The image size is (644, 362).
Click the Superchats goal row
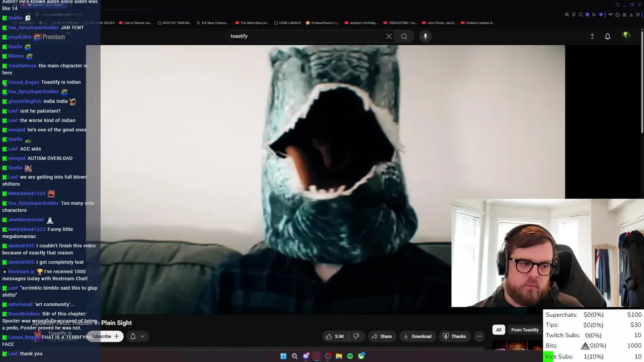coord(594,315)
